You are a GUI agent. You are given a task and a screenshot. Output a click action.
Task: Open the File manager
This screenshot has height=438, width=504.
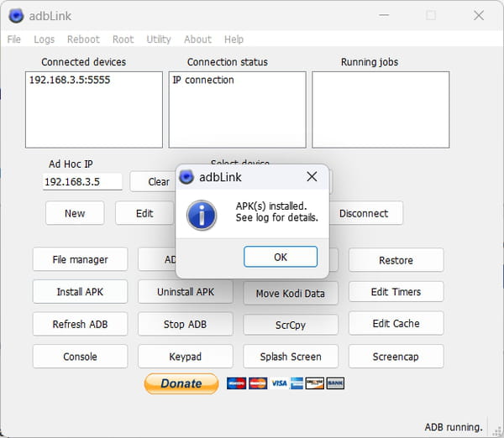pos(80,259)
